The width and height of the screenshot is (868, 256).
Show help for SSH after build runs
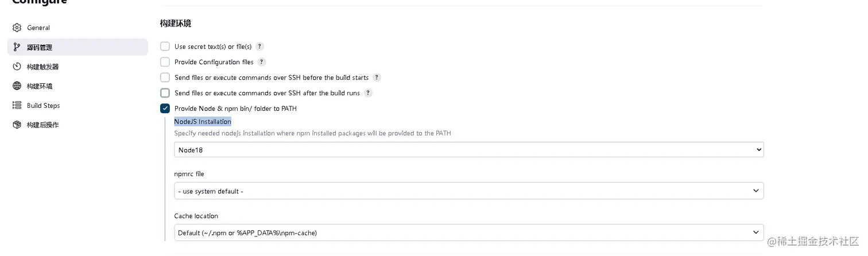click(368, 93)
